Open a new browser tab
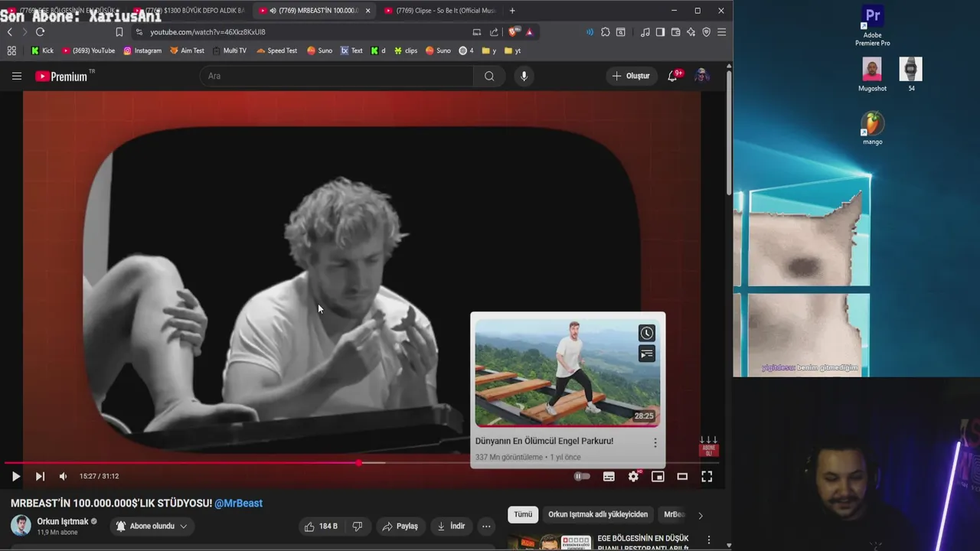This screenshot has width=980, height=551. (512, 11)
